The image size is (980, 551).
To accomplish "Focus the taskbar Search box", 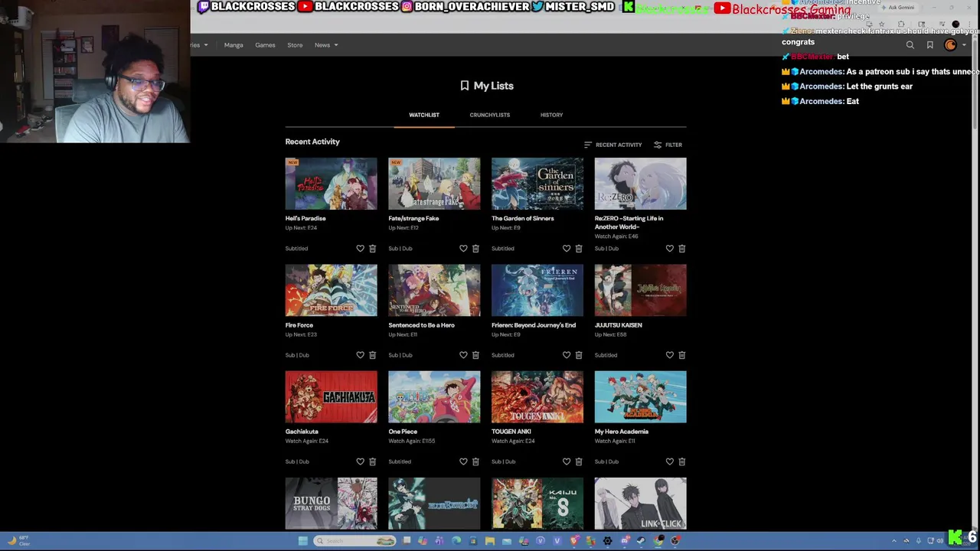I will [x=354, y=541].
